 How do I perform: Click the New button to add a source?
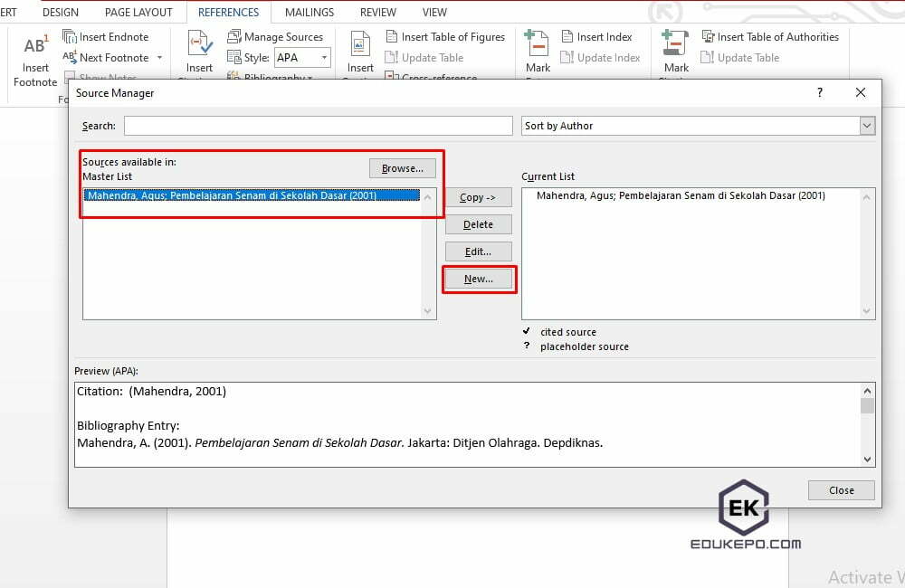pos(478,279)
